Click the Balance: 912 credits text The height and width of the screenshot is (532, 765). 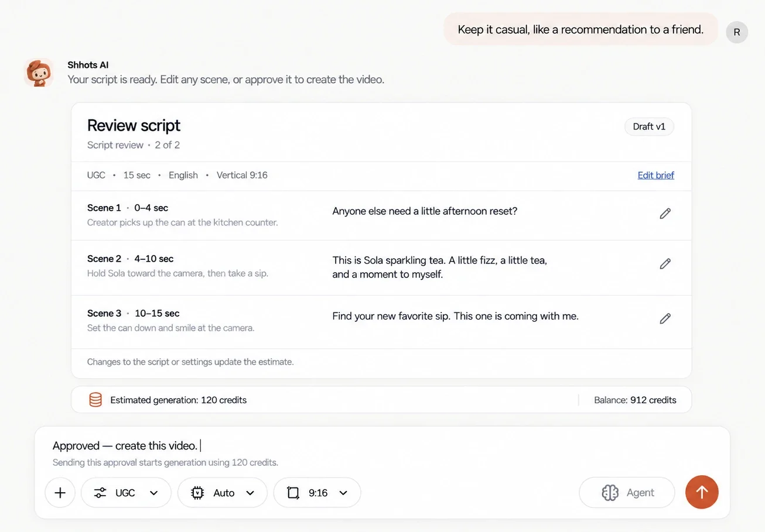[635, 400]
